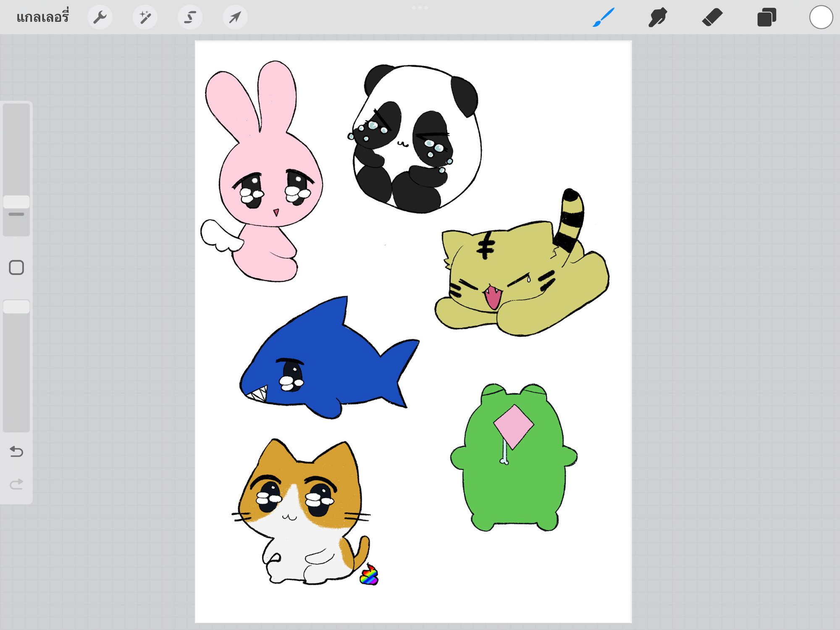Open the Actions wrench menu
Image resolution: width=840 pixels, height=630 pixels.
[100, 17]
